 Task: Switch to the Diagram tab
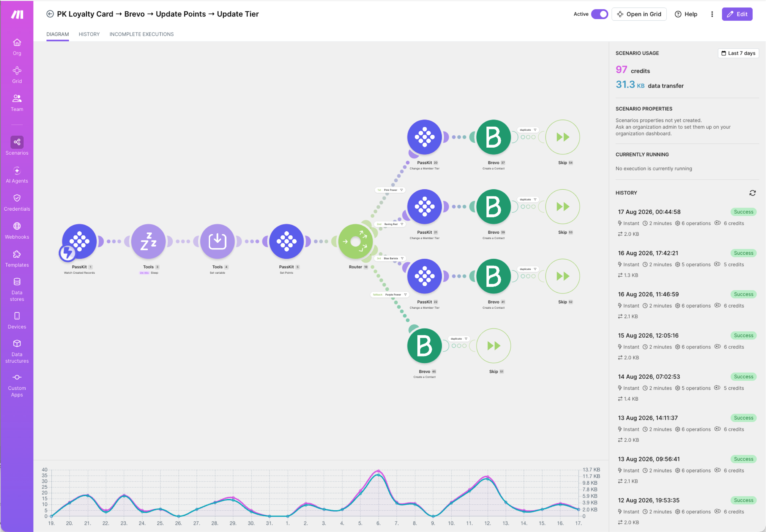58,34
